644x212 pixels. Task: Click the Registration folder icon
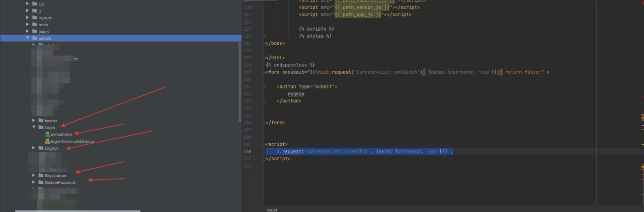[41, 175]
